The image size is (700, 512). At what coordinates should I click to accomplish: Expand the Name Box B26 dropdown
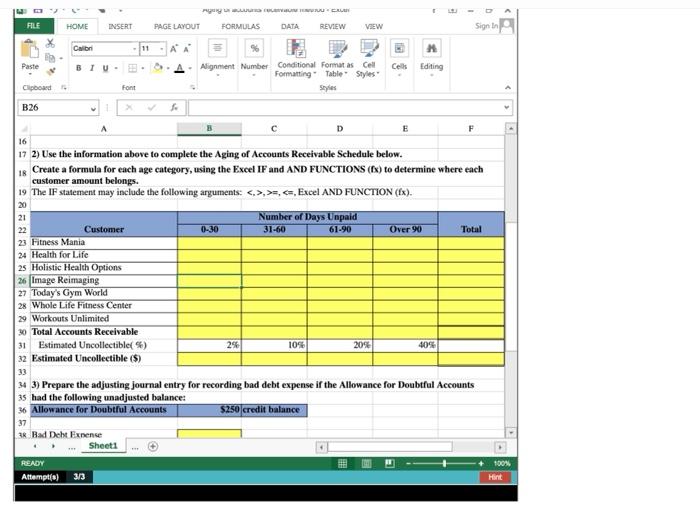coord(93,108)
